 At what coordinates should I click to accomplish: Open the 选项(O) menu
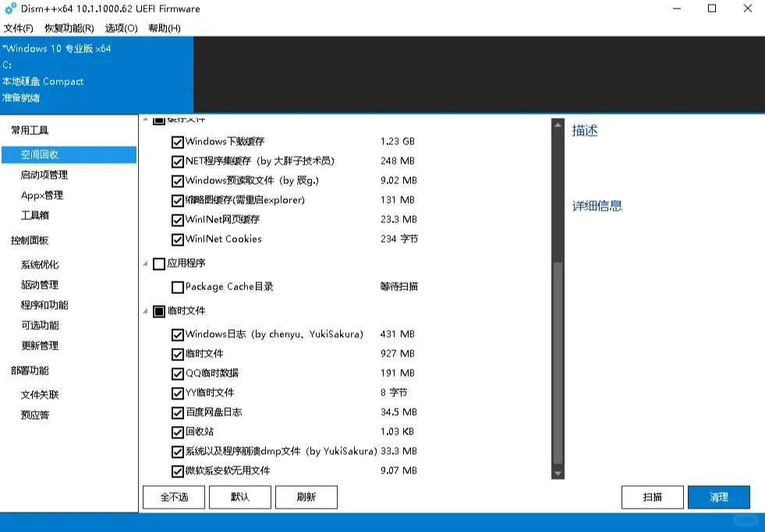pyautogui.click(x=122, y=28)
